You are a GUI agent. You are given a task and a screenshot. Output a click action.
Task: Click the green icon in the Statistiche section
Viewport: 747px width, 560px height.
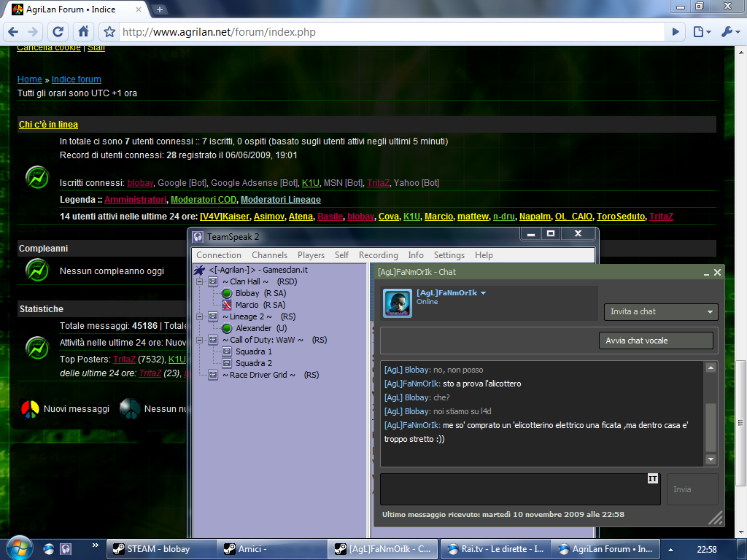point(37,348)
